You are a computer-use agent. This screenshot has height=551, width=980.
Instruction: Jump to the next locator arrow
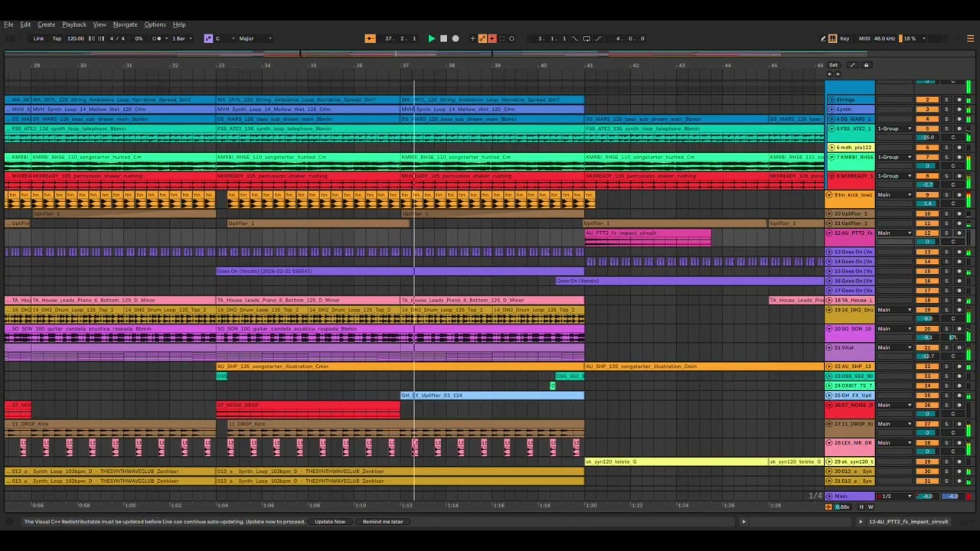click(838, 74)
